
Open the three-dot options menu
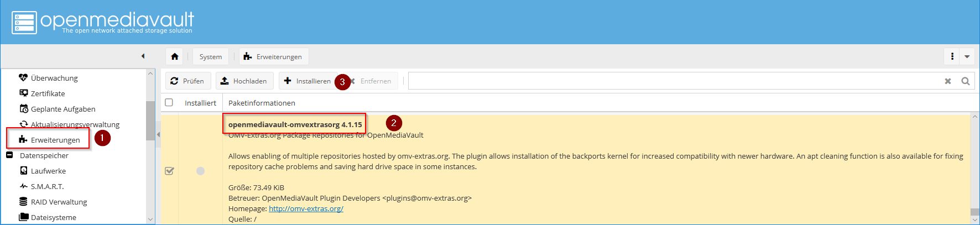(952, 56)
